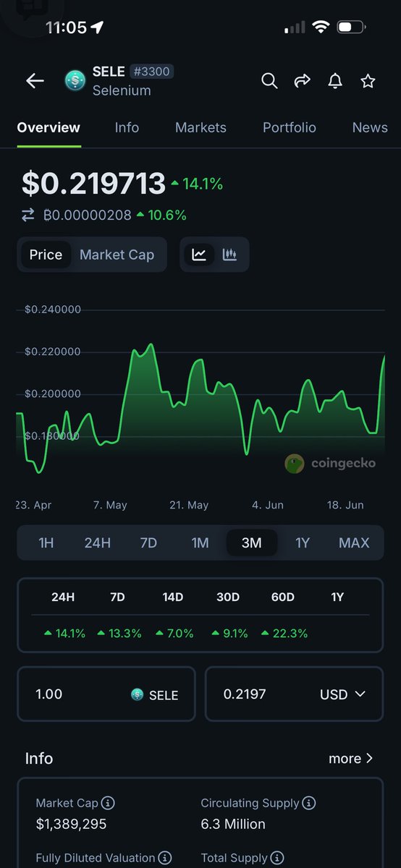Tap the 24H 14.1% change value
The width and height of the screenshot is (401, 868).
pyautogui.click(x=64, y=633)
